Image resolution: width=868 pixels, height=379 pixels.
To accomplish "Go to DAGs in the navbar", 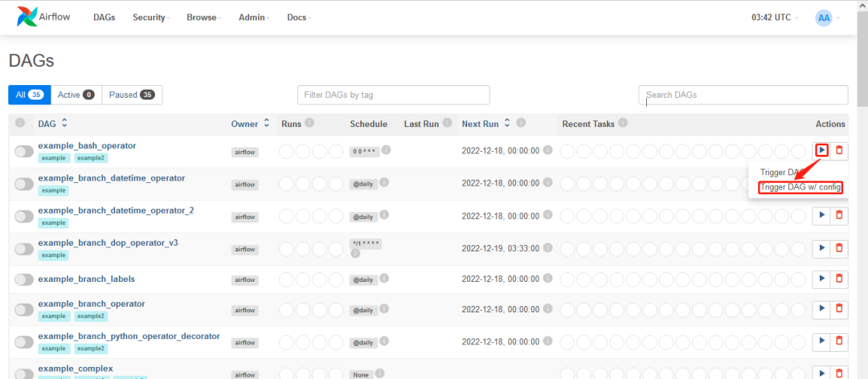I will pyautogui.click(x=104, y=17).
